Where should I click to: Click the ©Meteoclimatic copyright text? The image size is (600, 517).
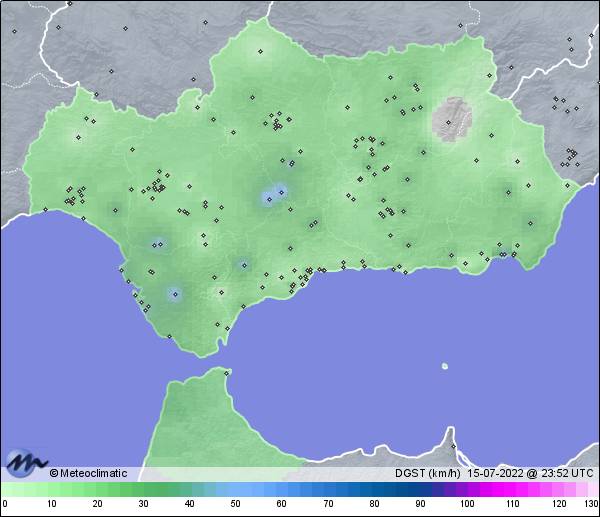(88, 473)
